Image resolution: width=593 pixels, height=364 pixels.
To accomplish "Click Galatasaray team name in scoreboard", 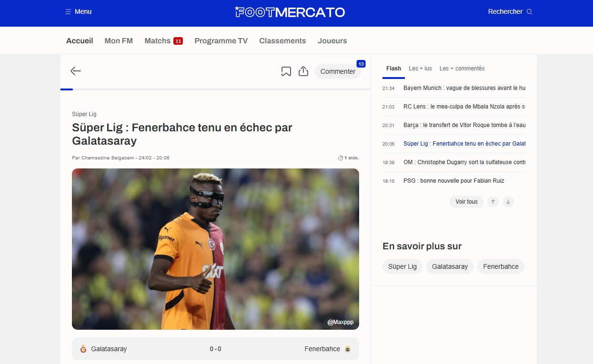I will (x=109, y=349).
